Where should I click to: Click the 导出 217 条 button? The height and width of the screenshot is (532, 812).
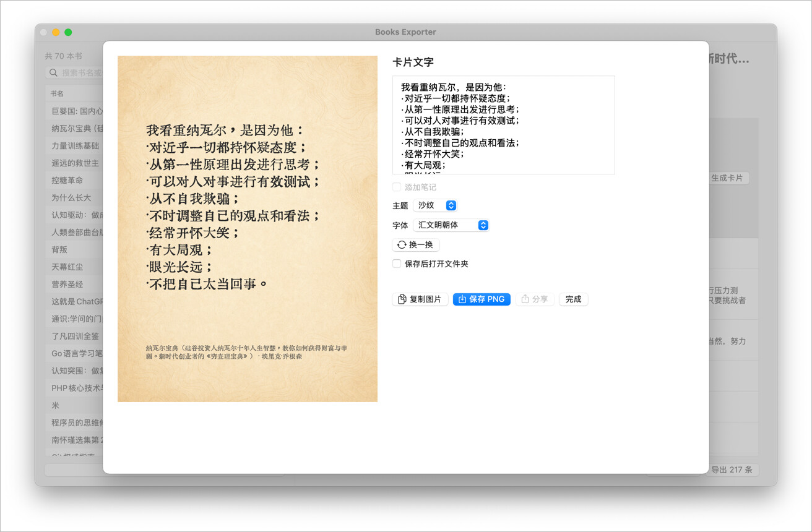tap(732, 470)
